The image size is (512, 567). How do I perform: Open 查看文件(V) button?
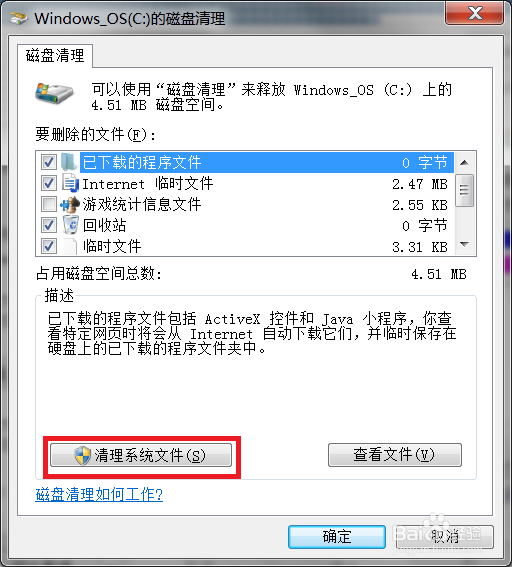[395, 455]
